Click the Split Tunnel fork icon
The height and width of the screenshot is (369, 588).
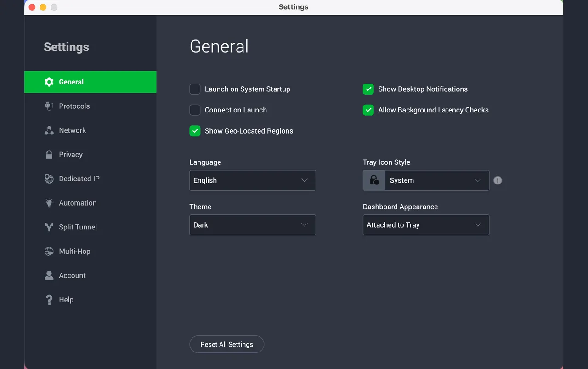coord(49,227)
